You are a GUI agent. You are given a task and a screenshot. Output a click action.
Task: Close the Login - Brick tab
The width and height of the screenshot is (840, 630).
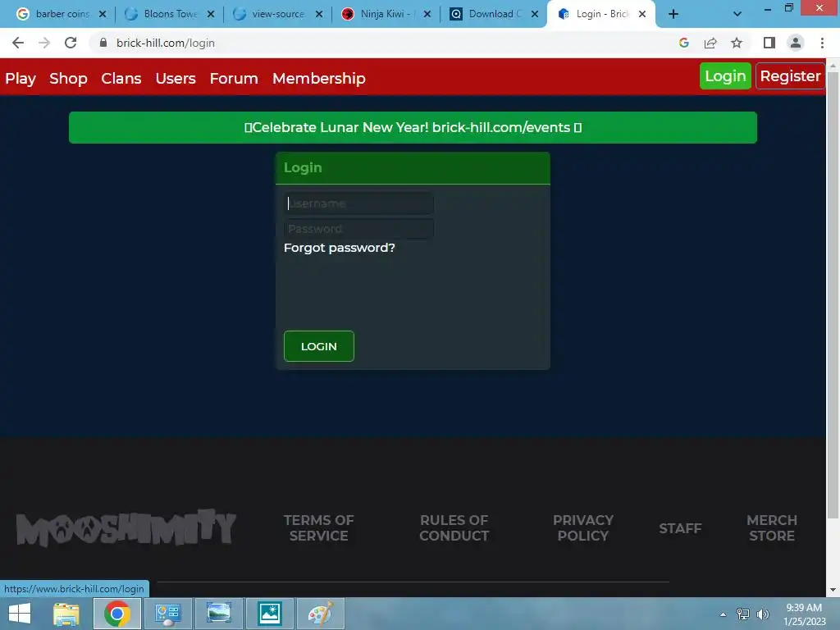coord(641,14)
